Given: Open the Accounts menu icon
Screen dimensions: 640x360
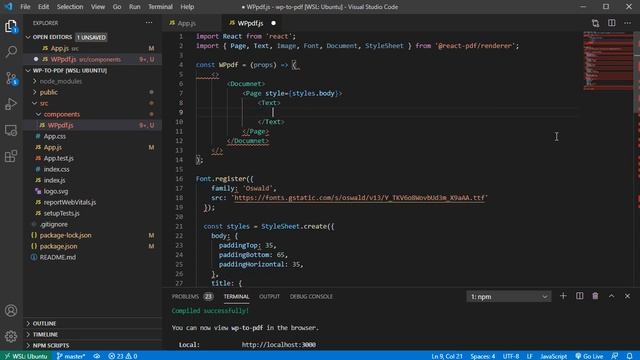Looking at the screenshot, I should [11, 311].
